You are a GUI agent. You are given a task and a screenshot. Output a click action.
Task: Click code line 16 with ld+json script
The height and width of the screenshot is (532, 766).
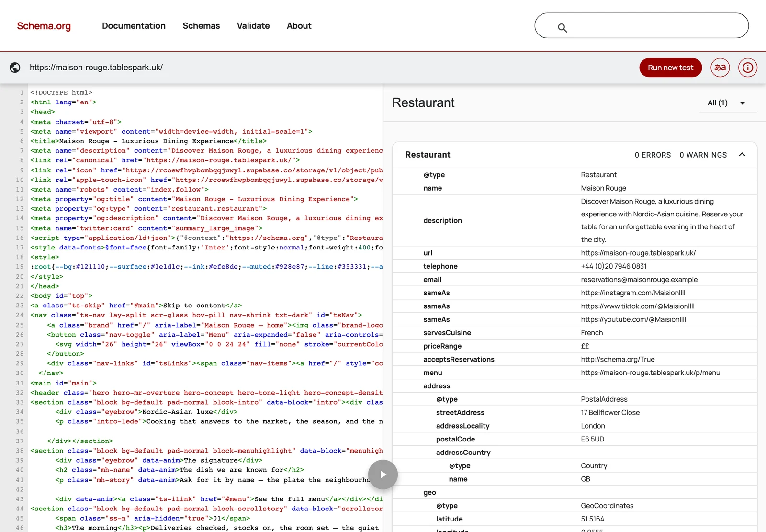coord(206,238)
